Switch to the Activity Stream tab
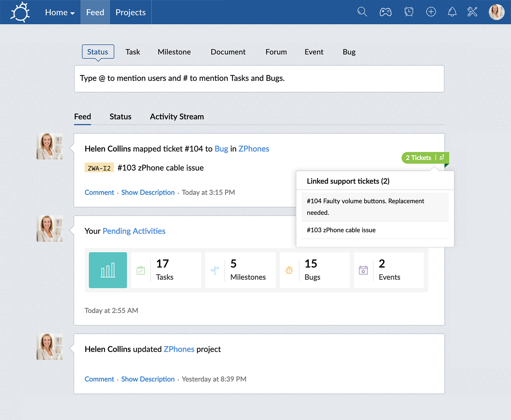511x420 pixels. pos(177,117)
